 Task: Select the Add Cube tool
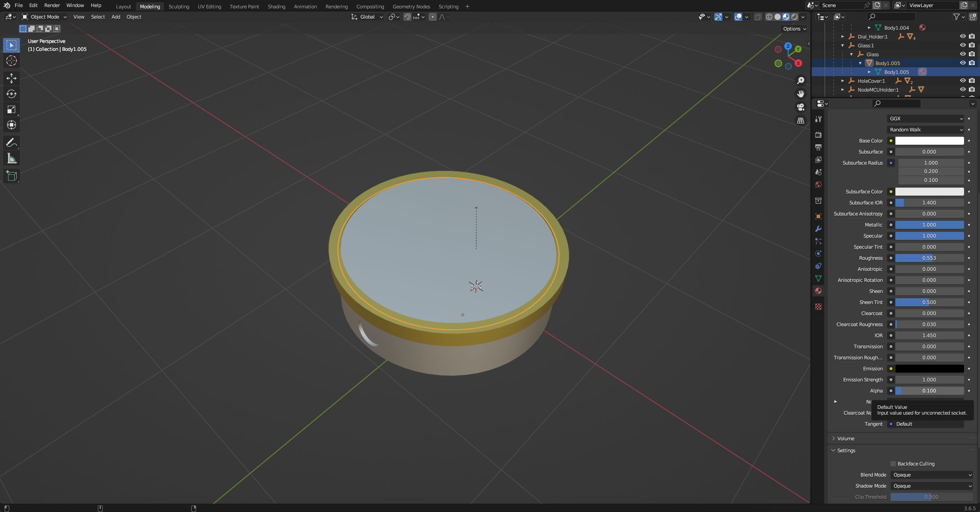pyautogui.click(x=12, y=176)
